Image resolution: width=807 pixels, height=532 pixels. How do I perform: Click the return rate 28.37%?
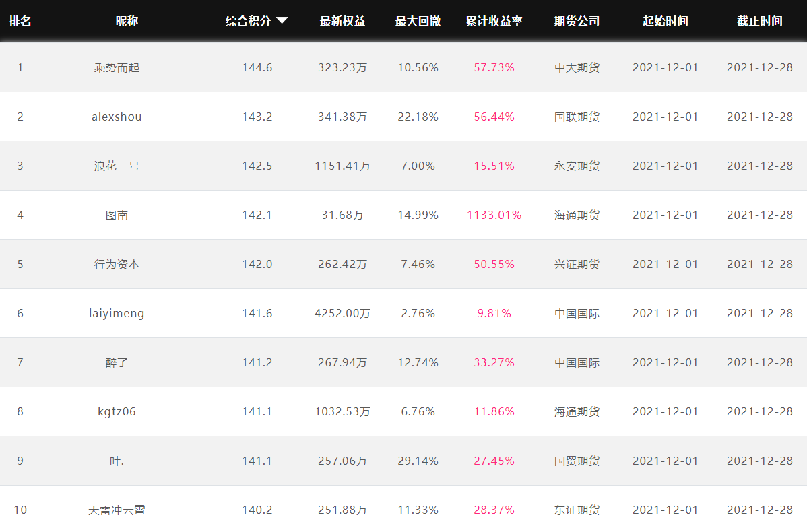[494, 510]
